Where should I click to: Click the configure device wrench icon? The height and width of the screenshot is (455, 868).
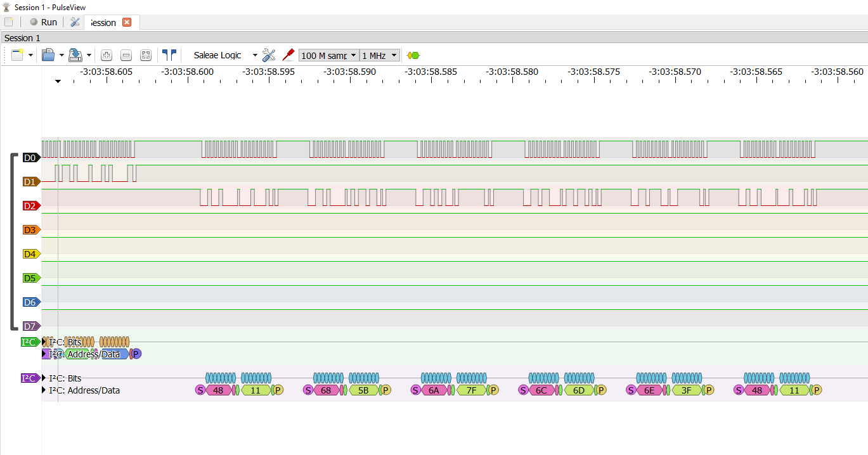coord(269,55)
